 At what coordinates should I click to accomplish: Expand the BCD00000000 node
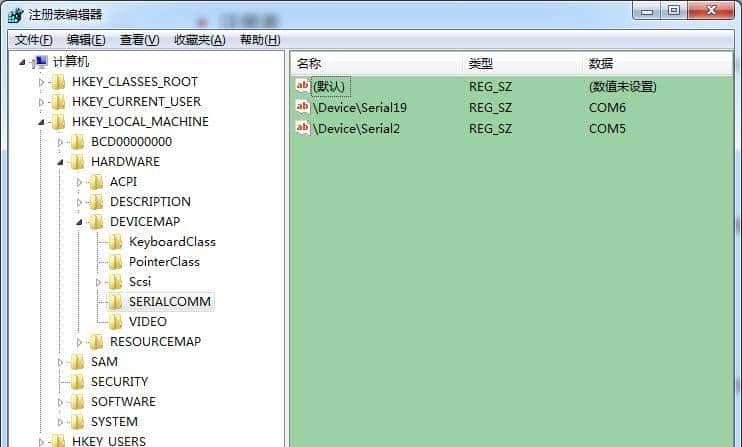(60, 142)
